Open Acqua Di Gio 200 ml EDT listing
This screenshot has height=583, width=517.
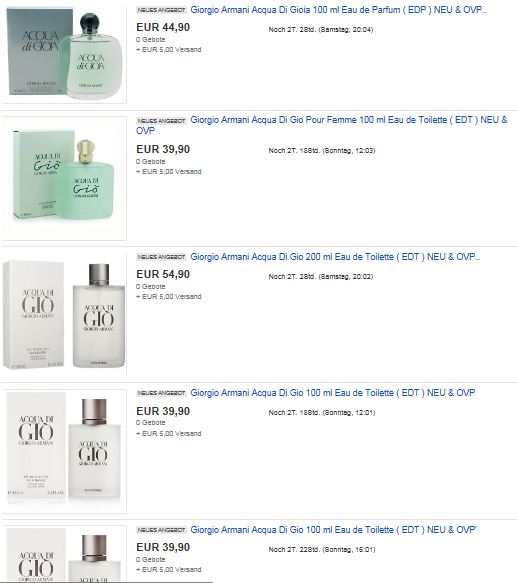(x=335, y=257)
